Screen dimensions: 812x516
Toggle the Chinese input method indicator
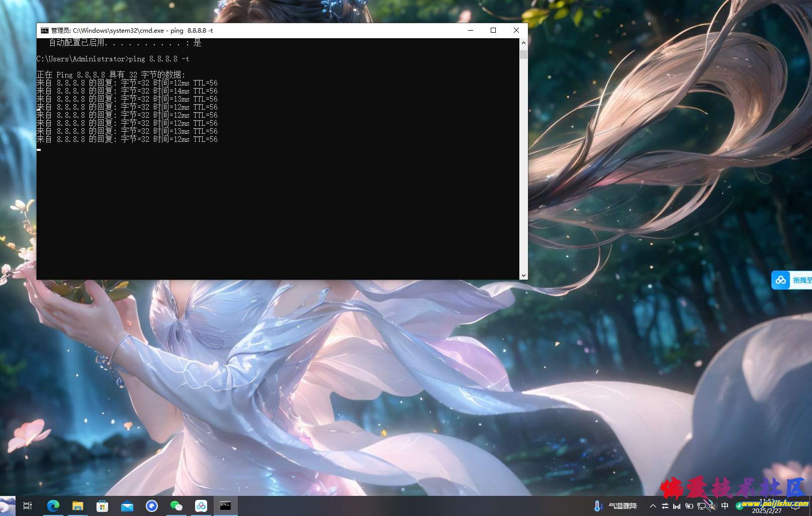click(725, 506)
